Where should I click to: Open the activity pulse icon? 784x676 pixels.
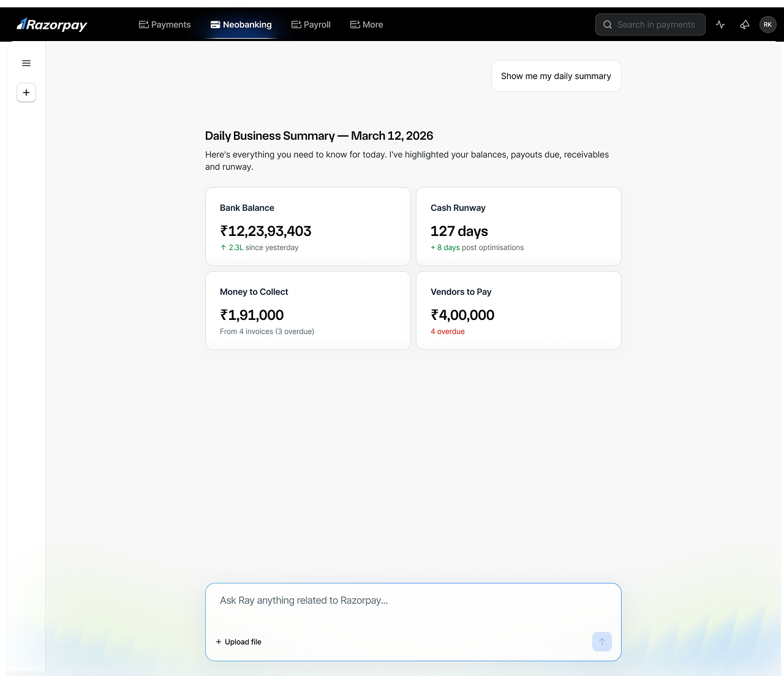pos(720,25)
